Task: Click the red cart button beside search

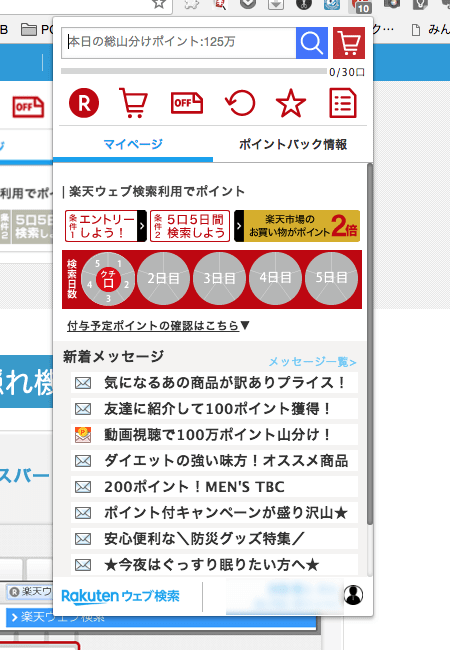Action: (349, 43)
